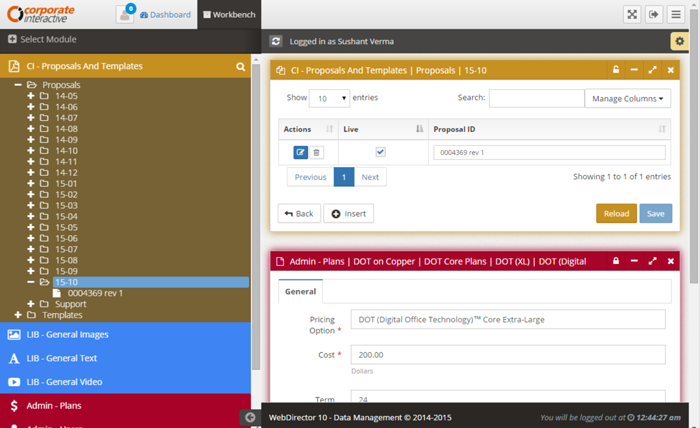Select the General tab in Admin Plans
Viewport: 700px width, 428px height.
click(x=300, y=292)
